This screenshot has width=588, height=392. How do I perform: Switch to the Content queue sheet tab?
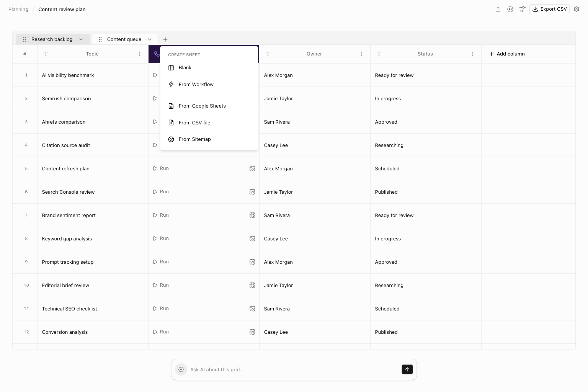[124, 39]
